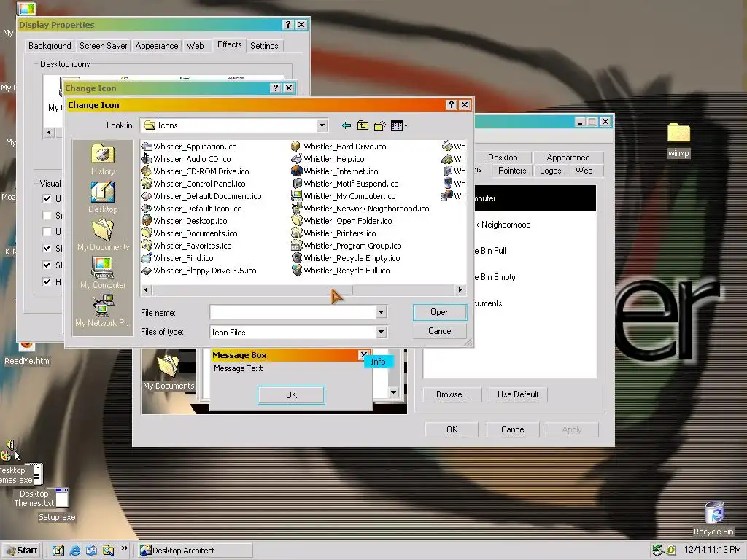The image size is (747, 560).
Task: Select Whistler_Floppy Drive 3.5.ico file
Action: (199, 271)
